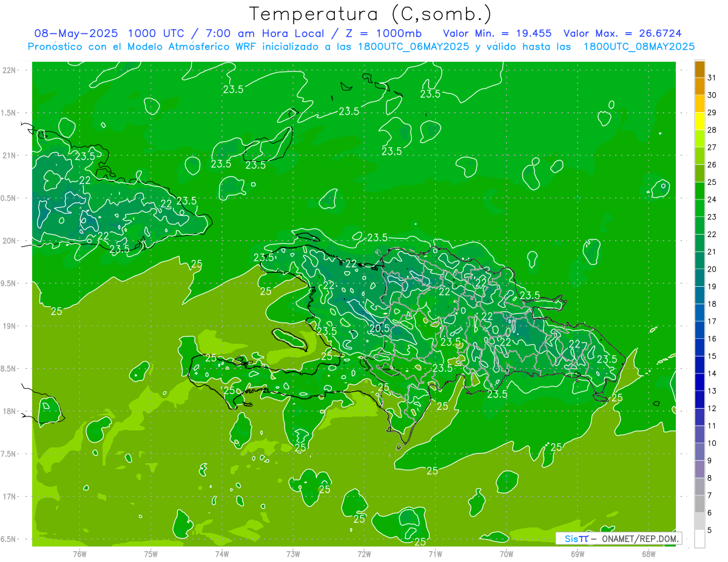728x562 pixels.
Task: Click the "73W" longitude axis label
Action: [x=293, y=554]
